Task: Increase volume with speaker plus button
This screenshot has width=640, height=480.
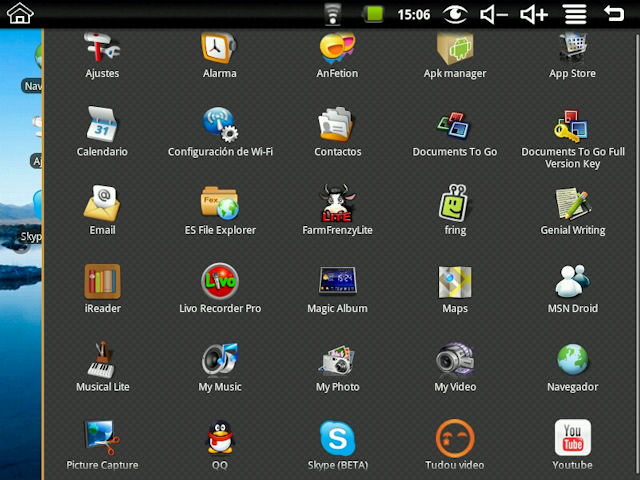Action: 534,15
